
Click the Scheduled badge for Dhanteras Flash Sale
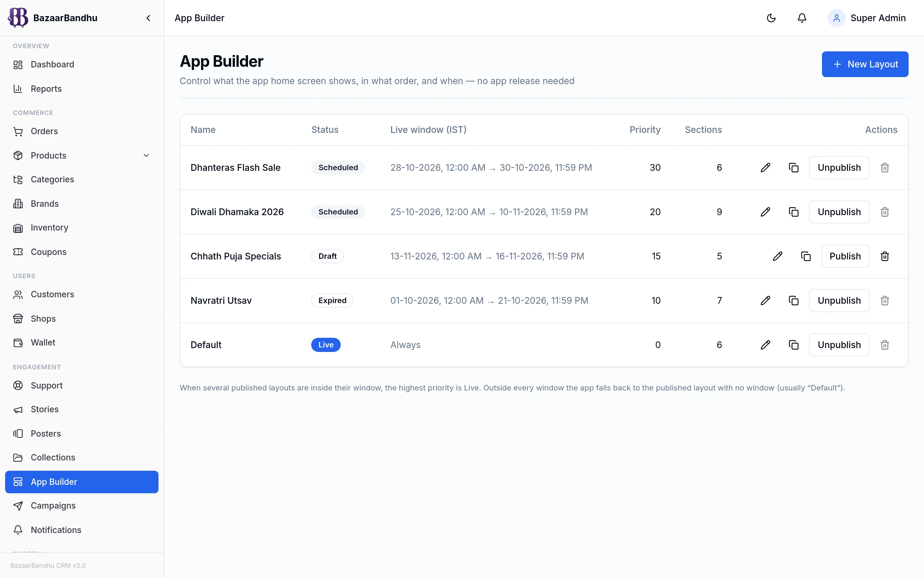coord(338,167)
